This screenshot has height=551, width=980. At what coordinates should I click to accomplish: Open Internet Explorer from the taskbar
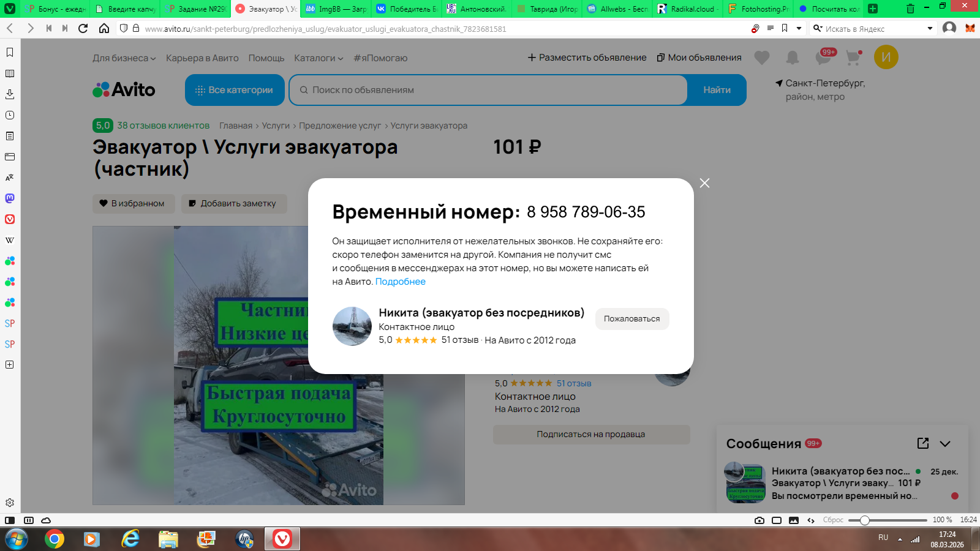[130, 539]
